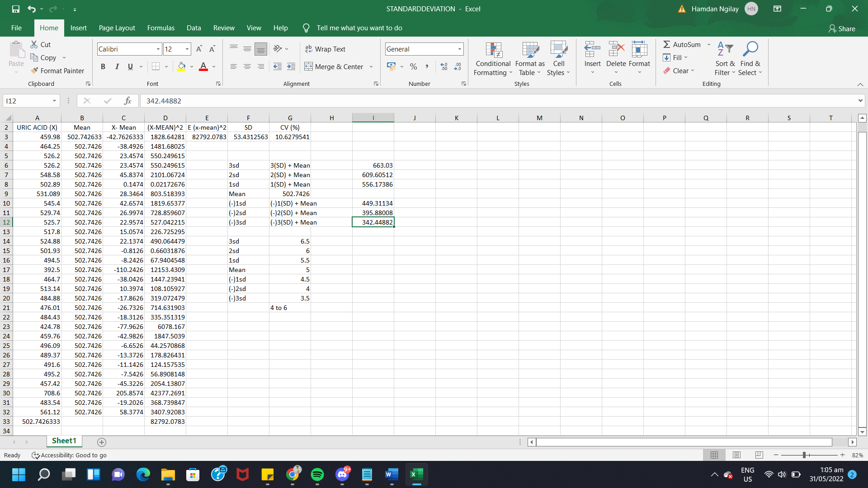868x488 pixels.
Task: Set Middle Align vertical alignment
Action: [247, 49]
